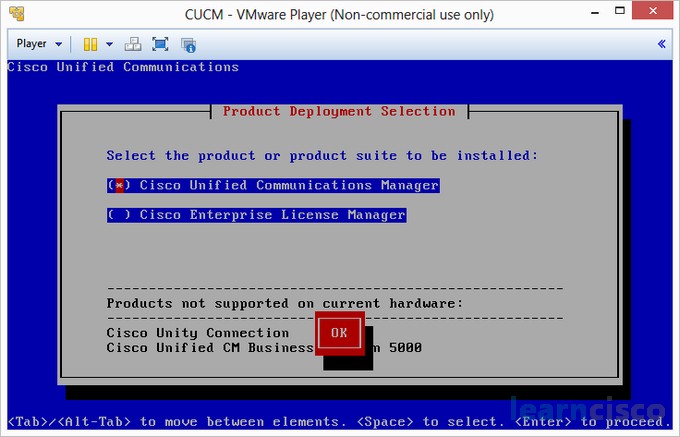
Task: Click the Player menu dropdown arrow
Action: (x=59, y=44)
